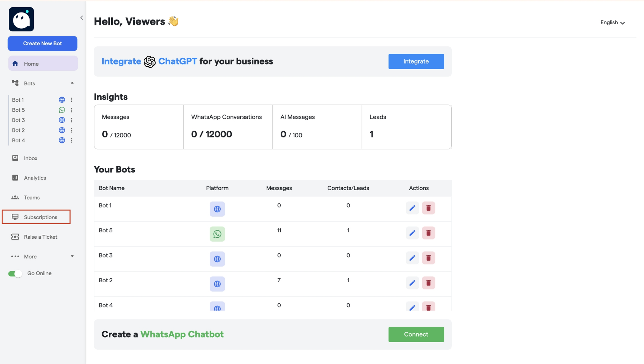Open the three-dot menu beside Bot 5
This screenshot has width=644, height=364.
[72, 110]
